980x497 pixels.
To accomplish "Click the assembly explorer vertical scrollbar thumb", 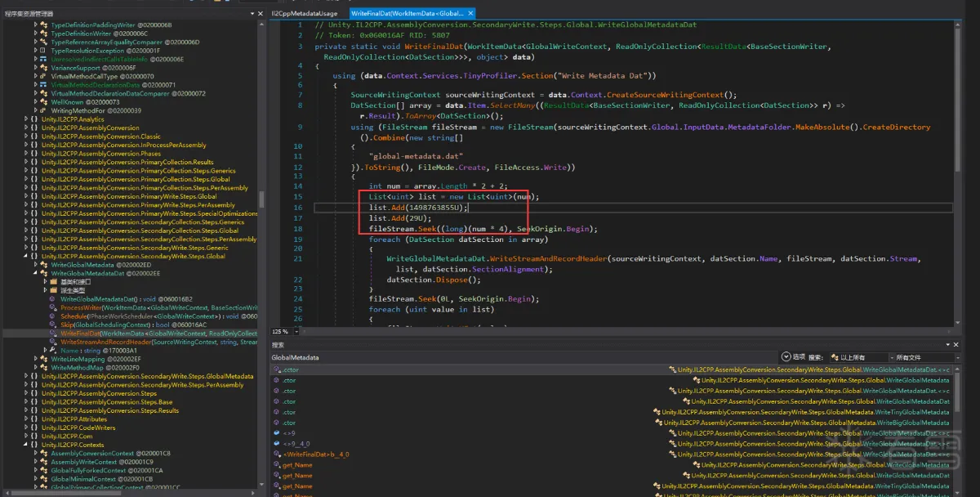I will [x=261, y=199].
